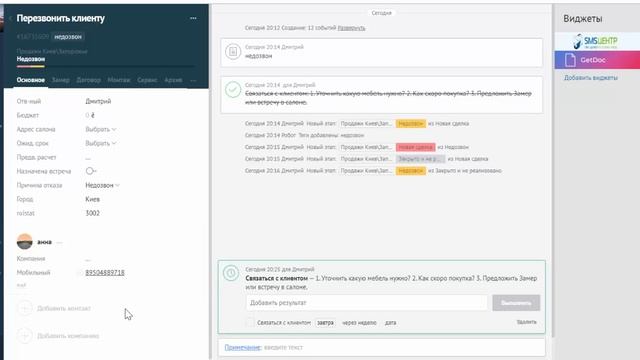
Task: Click phone number 89504889718
Action: click(105, 272)
